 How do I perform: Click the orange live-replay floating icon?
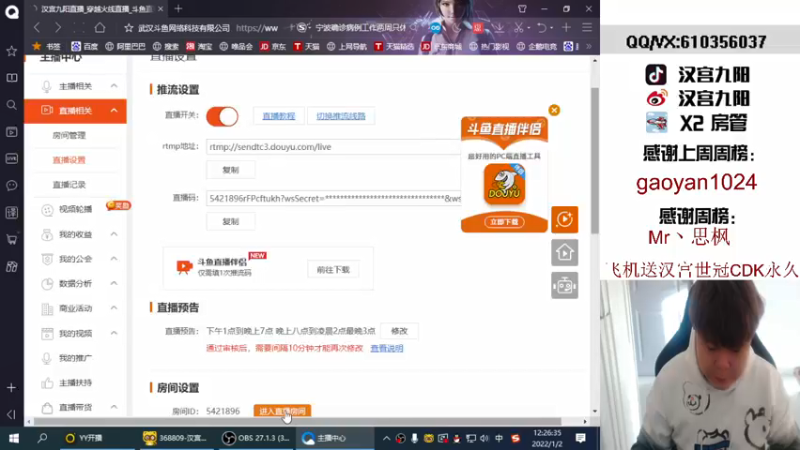tap(564, 219)
